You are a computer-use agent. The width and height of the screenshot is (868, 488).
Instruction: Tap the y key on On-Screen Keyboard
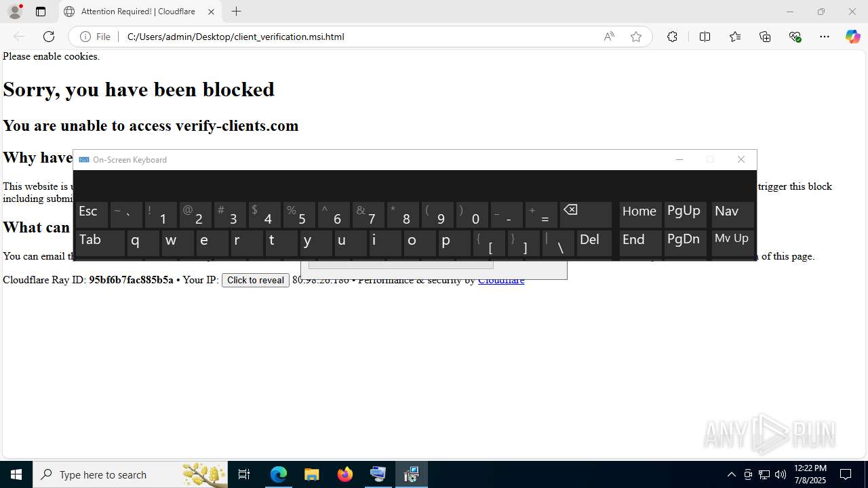point(316,243)
